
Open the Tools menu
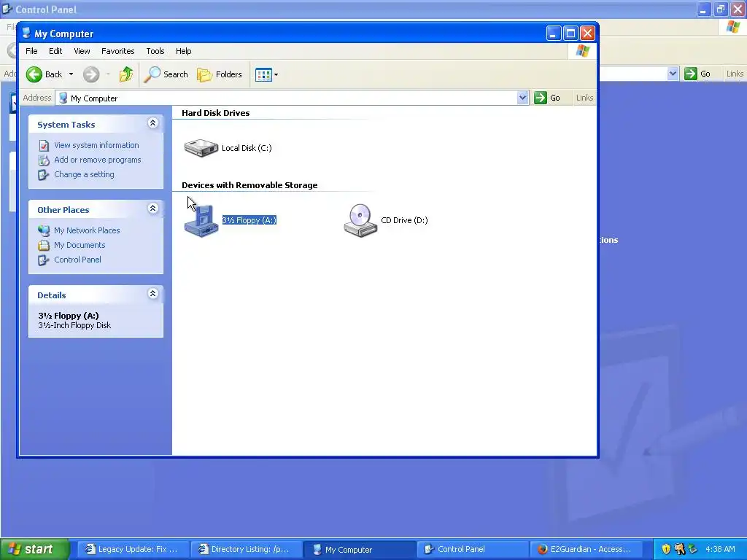click(155, 51)
